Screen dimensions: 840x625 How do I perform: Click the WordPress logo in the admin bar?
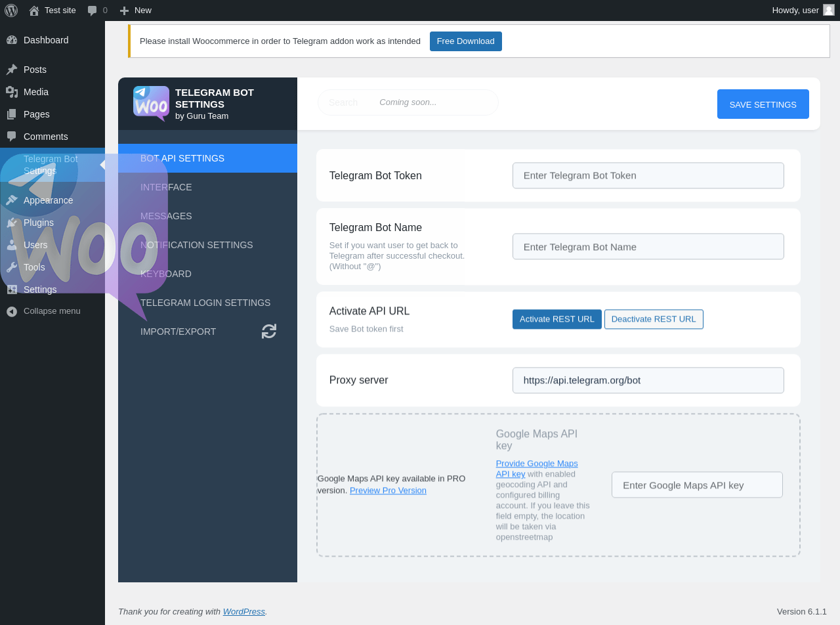pyautogui.click(x=11, y=11)
